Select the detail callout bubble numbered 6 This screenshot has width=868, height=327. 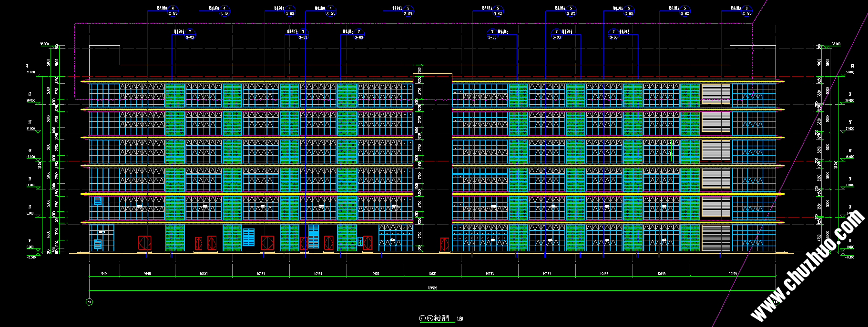coord(746,9)
